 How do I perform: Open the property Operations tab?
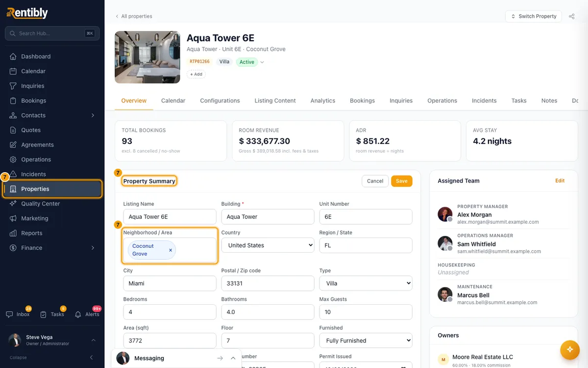[x=442, y=101]
